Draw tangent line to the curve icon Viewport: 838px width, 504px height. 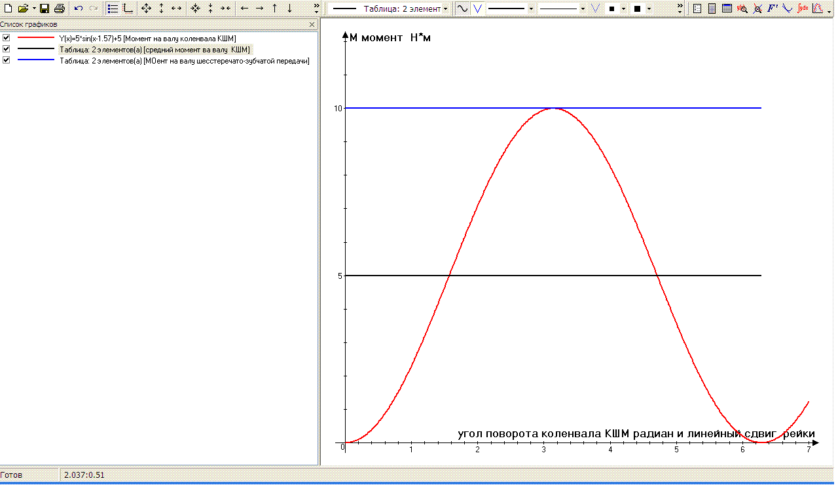coord(788,9)
